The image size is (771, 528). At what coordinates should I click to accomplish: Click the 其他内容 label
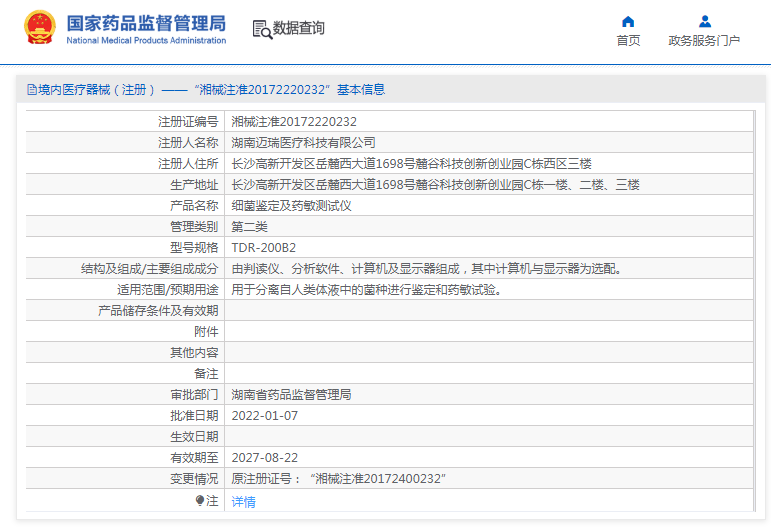click(x=194, y=353)
